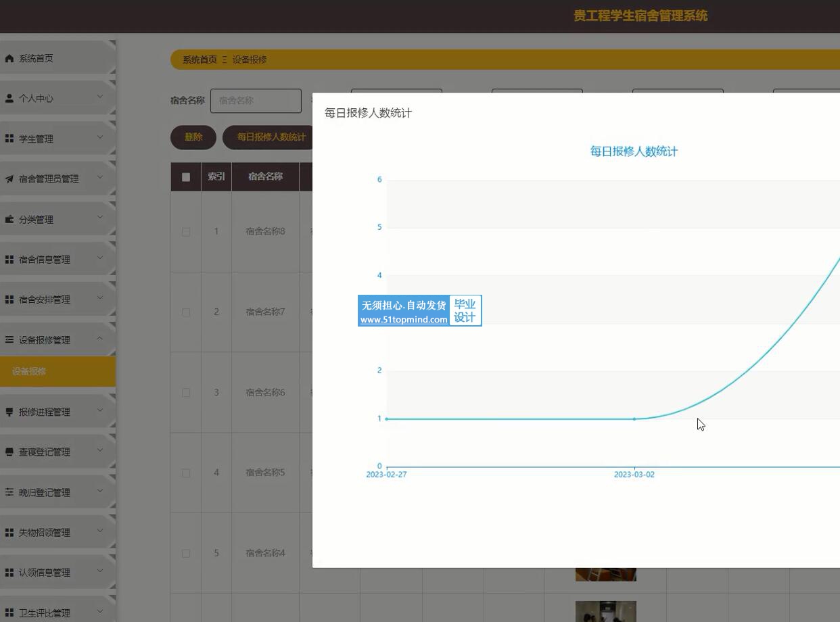The height and width of the screenshot is (622, 840).
Task: Open the 宿舍信息管理 sidebar menu
Action: coord(57,260)
